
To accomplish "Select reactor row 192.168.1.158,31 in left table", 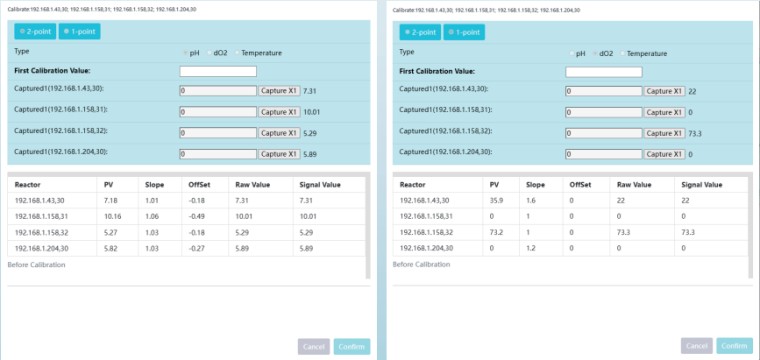I will (x=187, y=217).
